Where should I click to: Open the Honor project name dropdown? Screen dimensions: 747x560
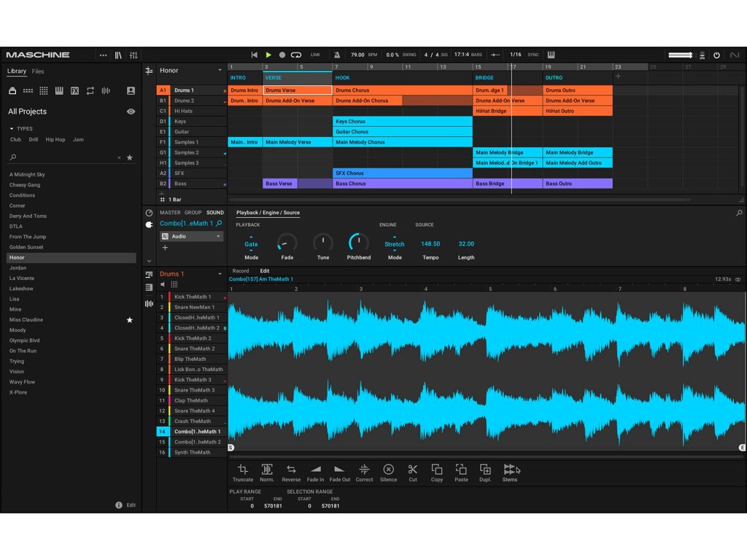pyautogui.click(x=220, y=71)
